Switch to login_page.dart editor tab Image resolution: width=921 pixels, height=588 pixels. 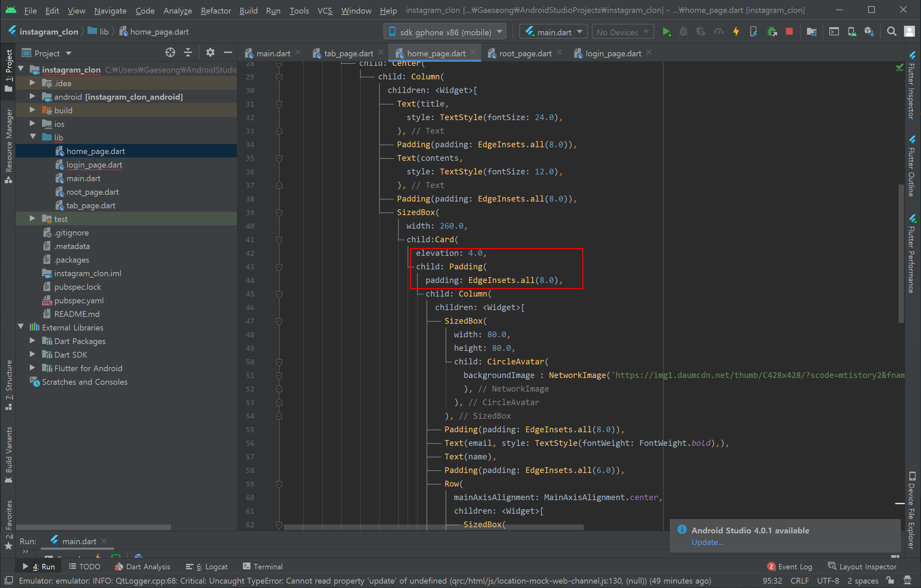point(613,53)
